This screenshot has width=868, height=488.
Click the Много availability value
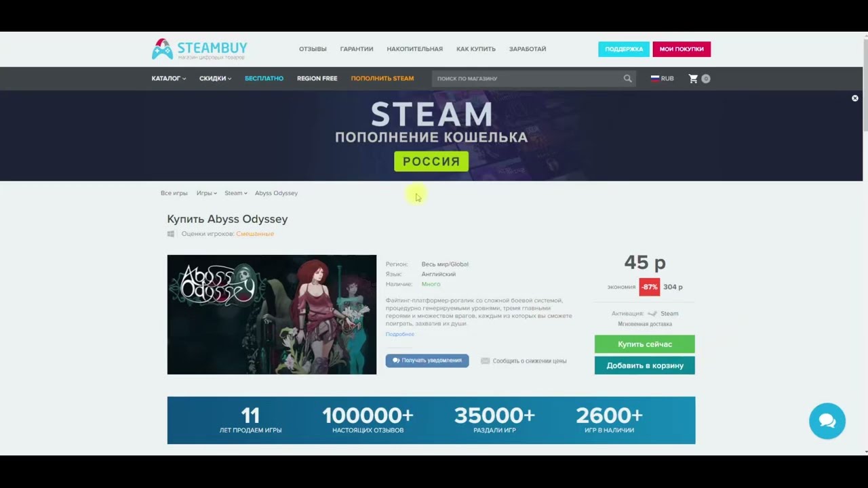pos(431,284)
